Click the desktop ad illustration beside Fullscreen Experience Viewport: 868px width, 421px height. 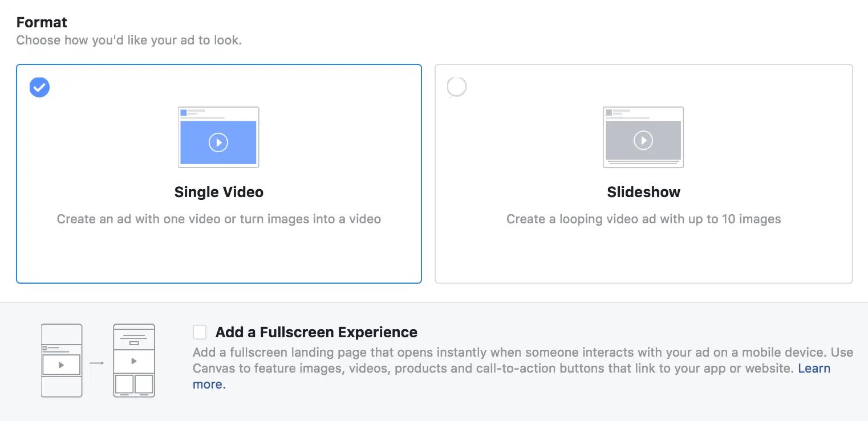pos(61,360)
